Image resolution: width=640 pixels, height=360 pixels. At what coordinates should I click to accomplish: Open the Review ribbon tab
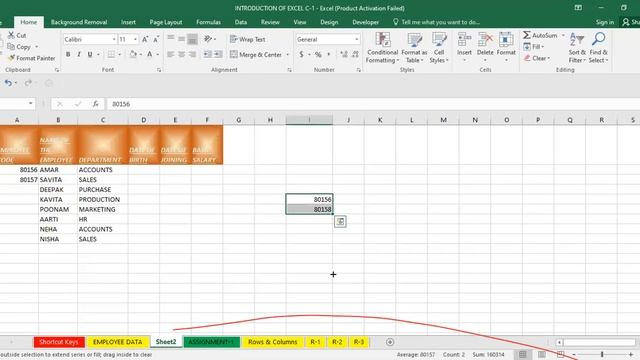pos(270,22)
